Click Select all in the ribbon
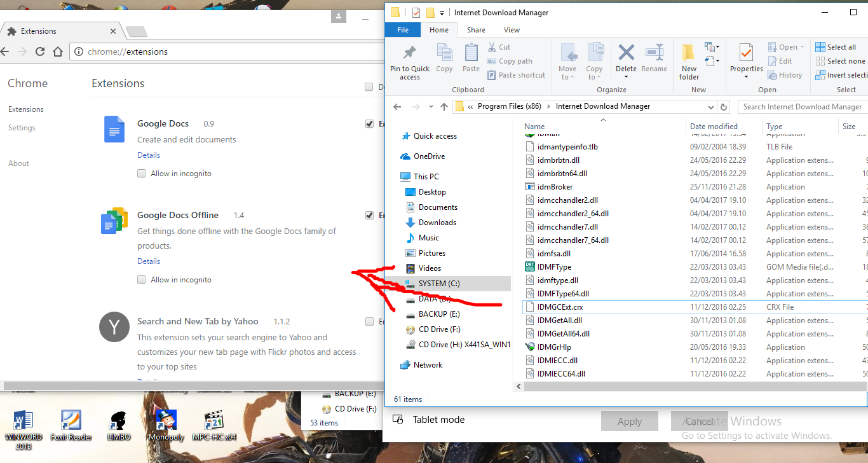 [x=836, y=47]
